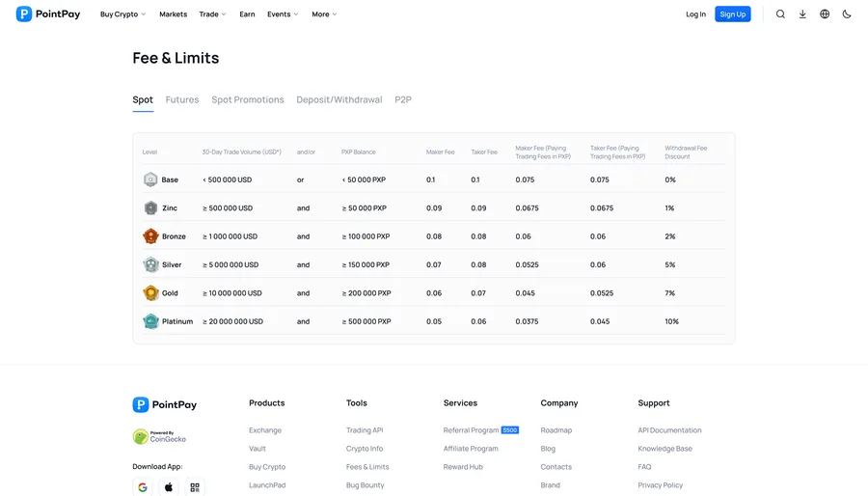Viewport: 868px width, 496px height.
Task: Click the '0.0375' maker fee value
Action: (527, 321)
